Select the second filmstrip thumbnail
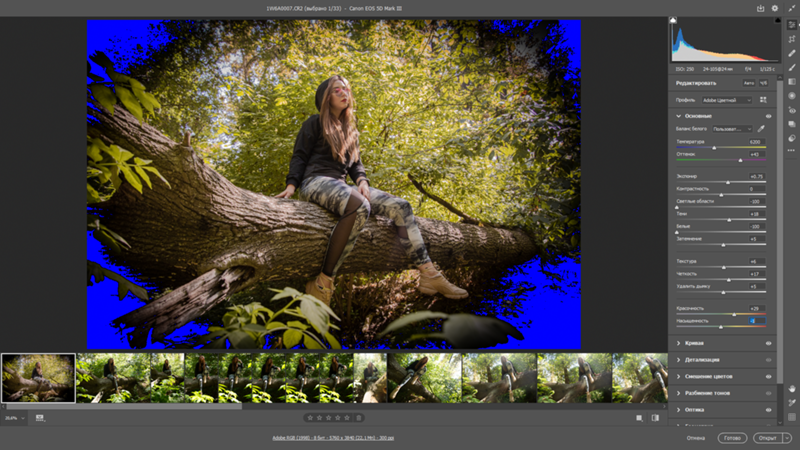 point(114,378)
